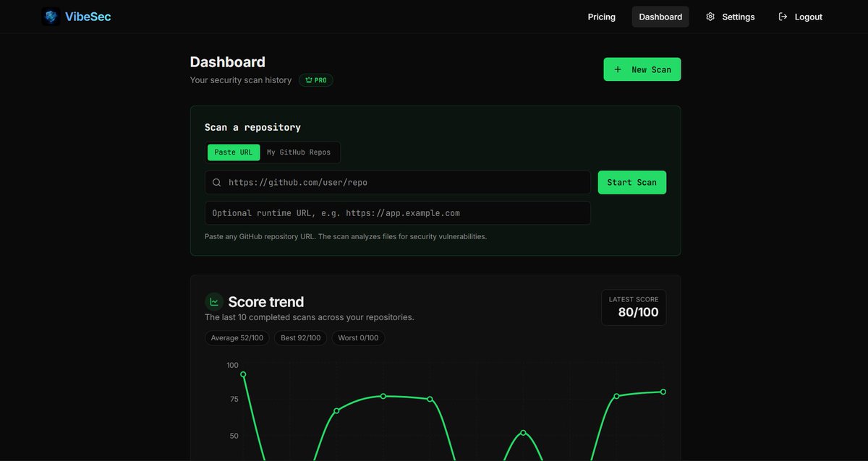Click the Settings gear icon
868x461 pixels.
(710, 17)
